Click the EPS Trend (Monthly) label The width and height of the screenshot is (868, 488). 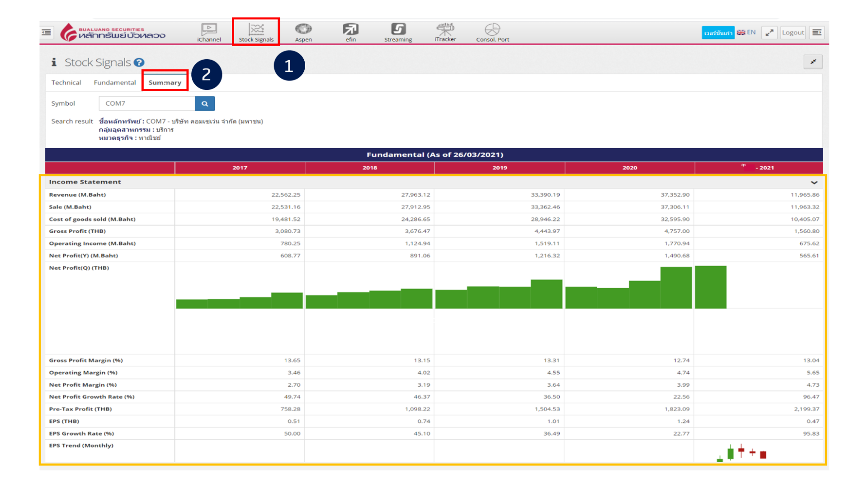click(x=81, y=446)
